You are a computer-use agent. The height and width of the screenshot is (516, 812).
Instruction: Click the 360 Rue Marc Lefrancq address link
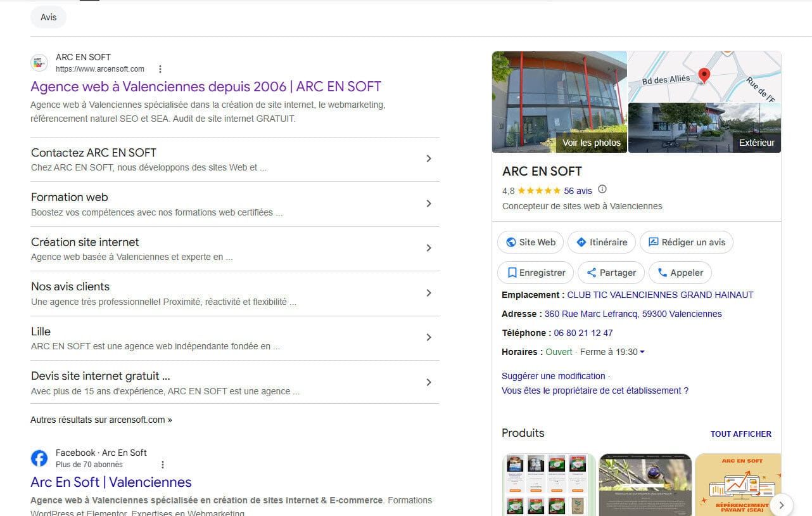coord(633,314)
